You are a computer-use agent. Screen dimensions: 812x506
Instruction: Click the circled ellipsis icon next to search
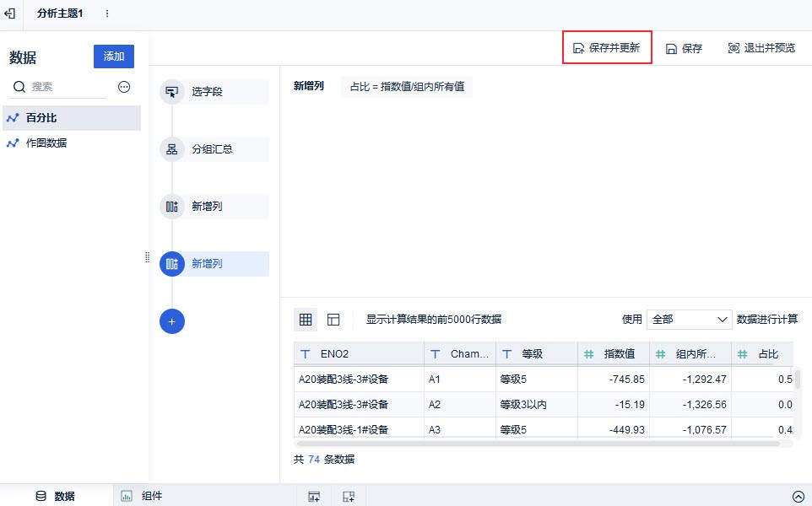[124, 87]
